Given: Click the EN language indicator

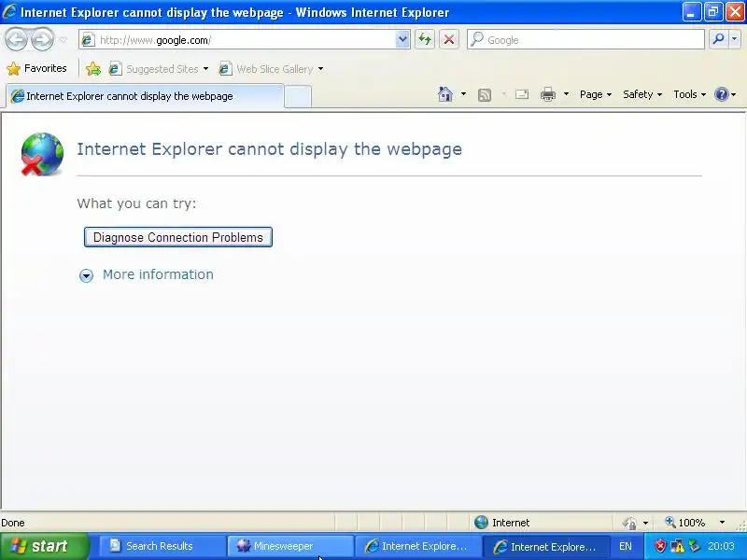Looking at the screenshot, I should pos(625,546).
